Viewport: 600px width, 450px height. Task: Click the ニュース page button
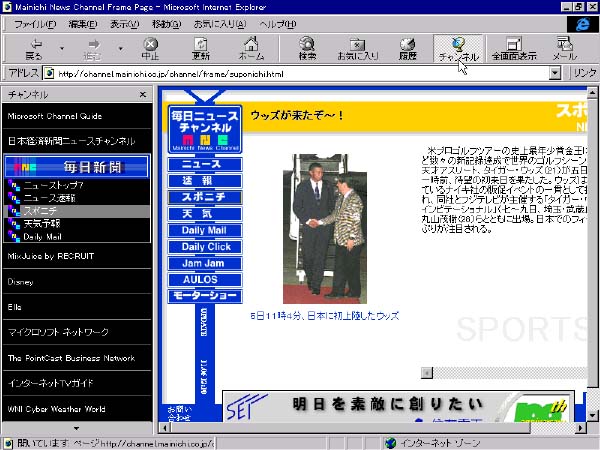point(205,164)
